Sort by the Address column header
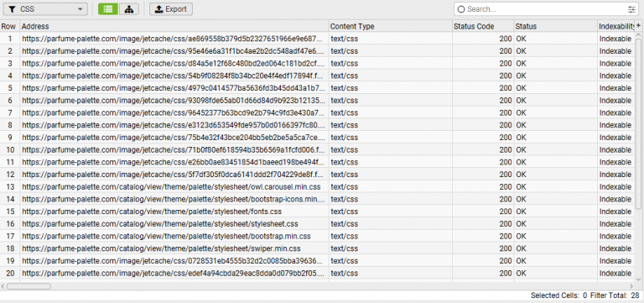The width and height of the screenshot is (644, 303). [174, 26]
